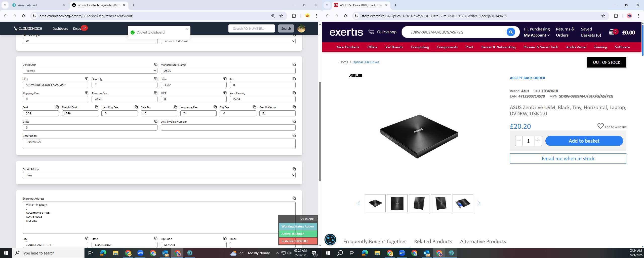
Task: Open the Order Priority dropdown showing Low
Action: (x=159, y=175)
